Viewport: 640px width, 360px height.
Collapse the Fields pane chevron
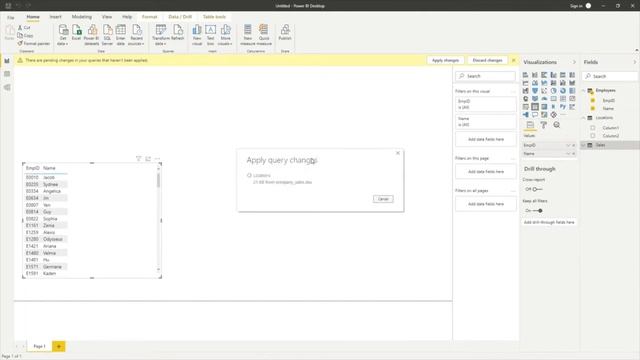(635, 62)
